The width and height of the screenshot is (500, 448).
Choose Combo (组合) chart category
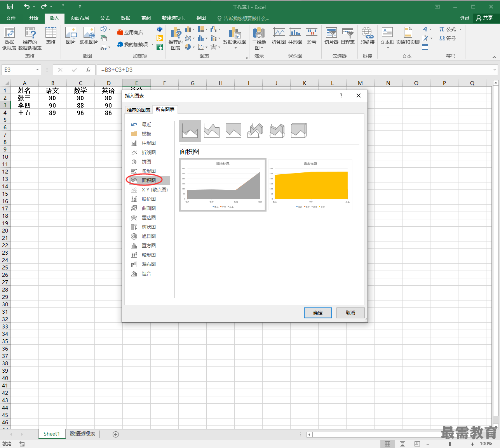point(146,273)
